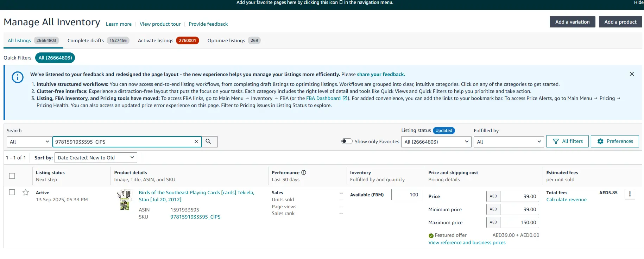The height and width of the screenshot is (259, 644).
Task: Switch to Optimize listings tab
Action: pos(233,40)
